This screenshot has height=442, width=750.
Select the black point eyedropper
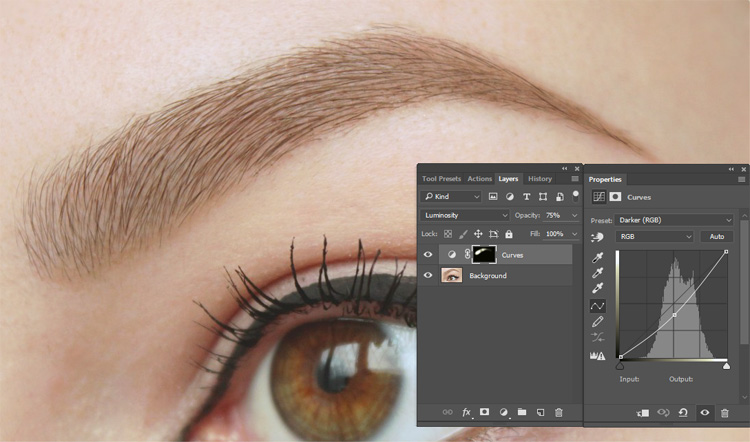pyautogui.click(x=597, y=257)
